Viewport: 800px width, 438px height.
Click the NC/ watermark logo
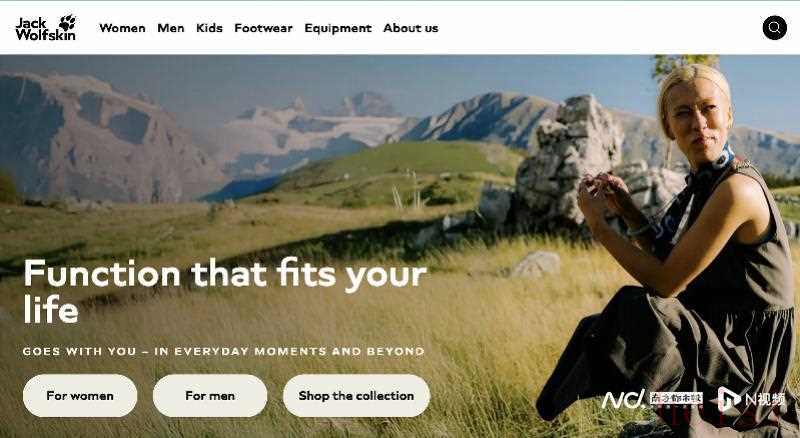click(x=623, y=399)
